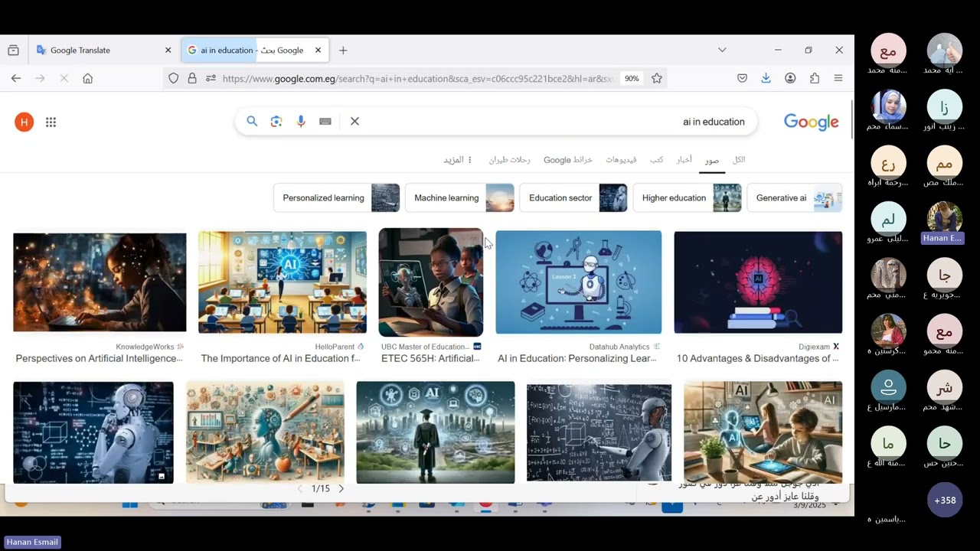Filter by Personalized learning chip

[337, 197]
